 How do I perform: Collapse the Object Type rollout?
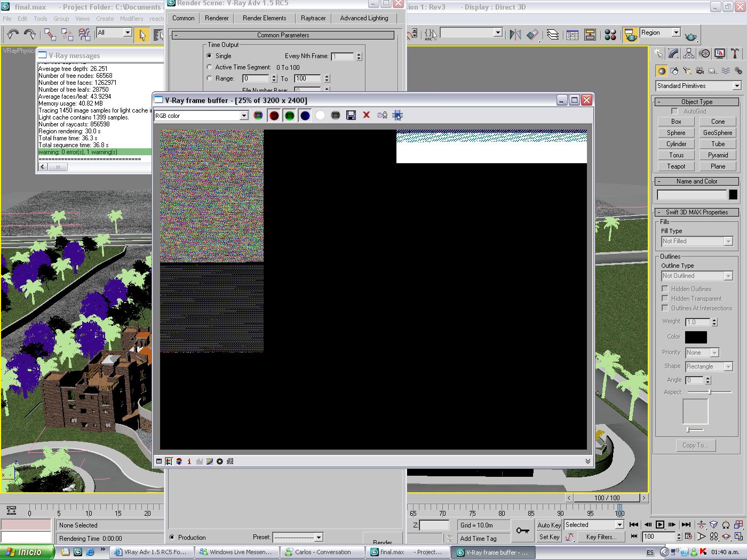pyautogui.click(x=697, y=102)
